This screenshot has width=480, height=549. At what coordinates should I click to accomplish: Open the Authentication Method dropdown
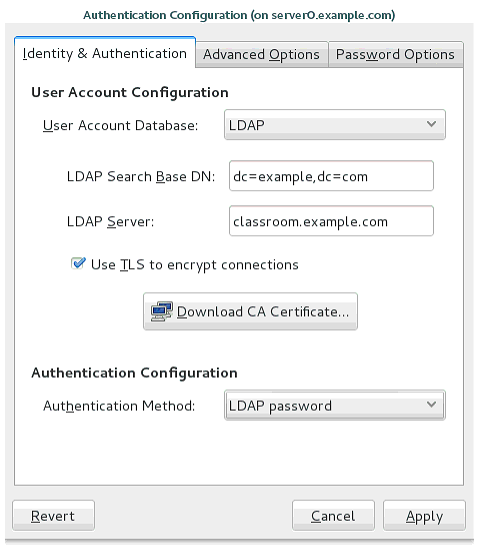coord(335,405)
